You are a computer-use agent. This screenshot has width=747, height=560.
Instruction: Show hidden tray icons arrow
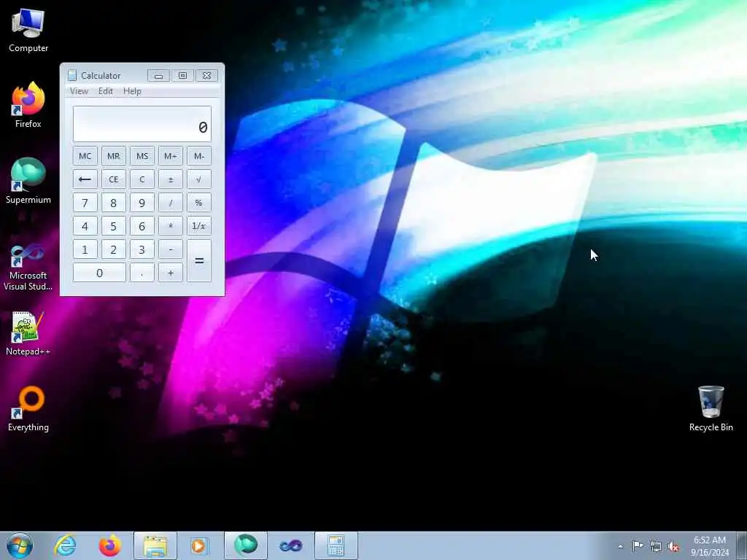tap(620, 546)
